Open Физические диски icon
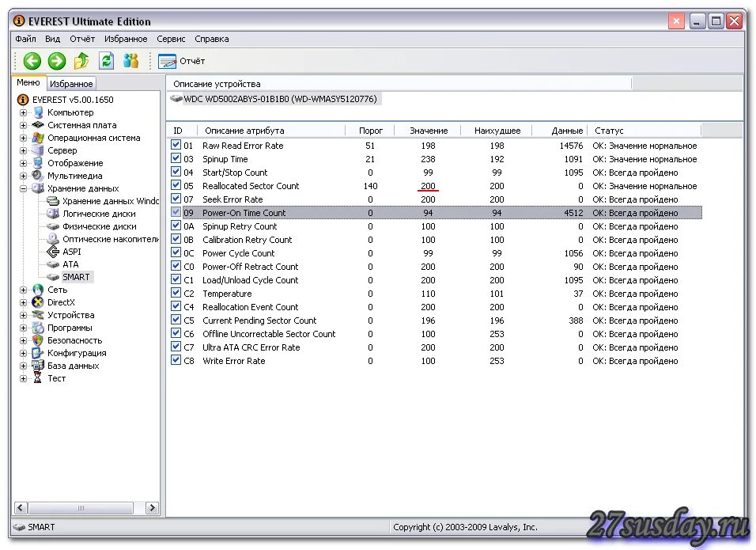 pyautogui.click(x=53, y=226)
